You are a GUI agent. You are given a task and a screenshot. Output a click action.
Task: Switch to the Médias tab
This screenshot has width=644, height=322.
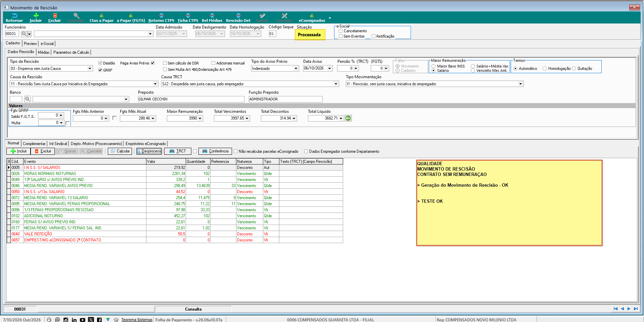(44, 52)
